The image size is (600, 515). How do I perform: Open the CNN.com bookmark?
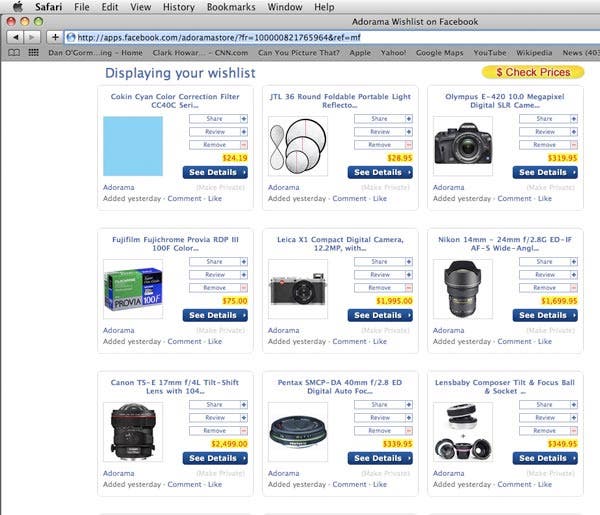click(200, 53)
